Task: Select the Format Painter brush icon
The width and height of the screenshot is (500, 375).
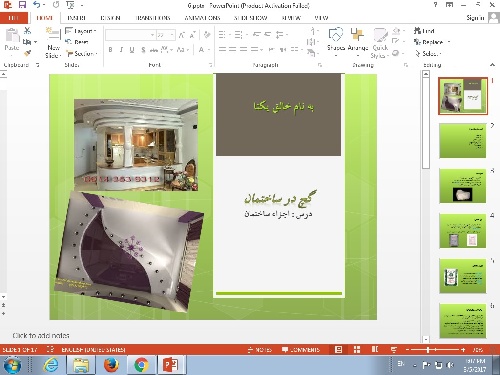Action: pos(27,53)
